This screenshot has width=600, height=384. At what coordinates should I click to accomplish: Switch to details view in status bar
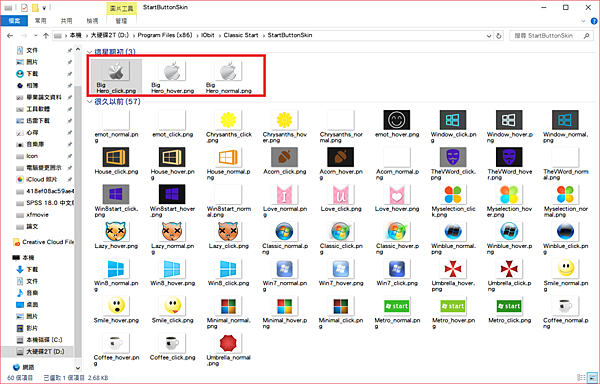tap(581, 377)
